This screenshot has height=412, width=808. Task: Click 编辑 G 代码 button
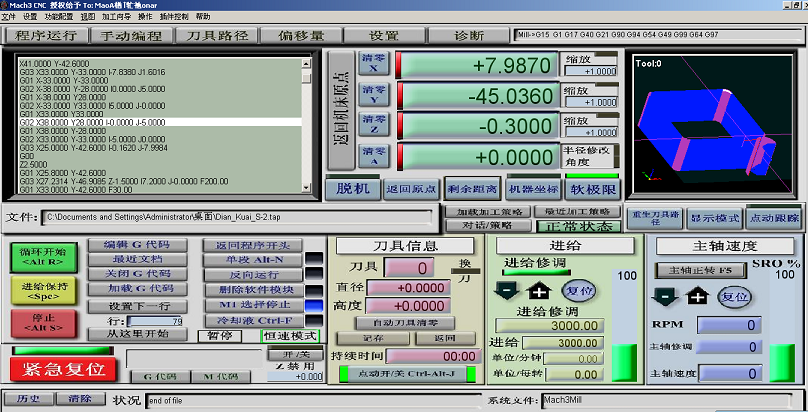click(137, 245)
